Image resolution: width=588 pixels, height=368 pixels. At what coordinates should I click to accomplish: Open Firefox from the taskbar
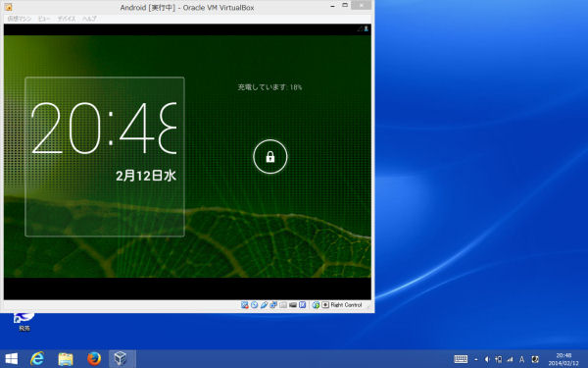[x=94, y=359]
